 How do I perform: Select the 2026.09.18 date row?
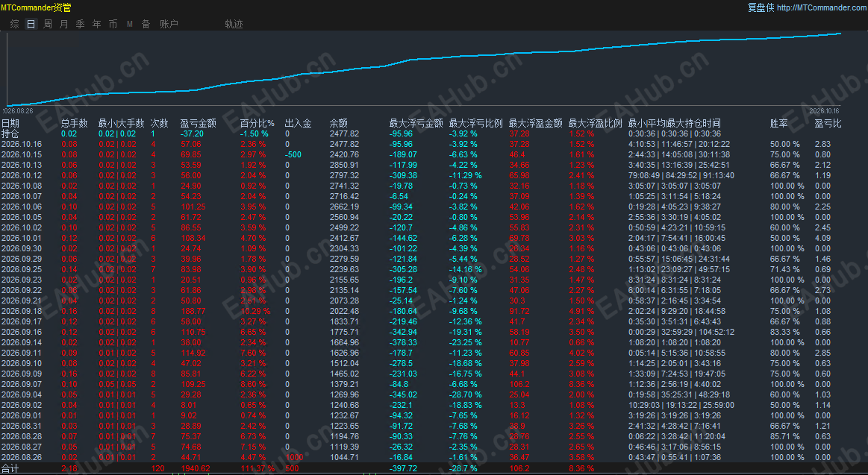(x=22, y=311)
